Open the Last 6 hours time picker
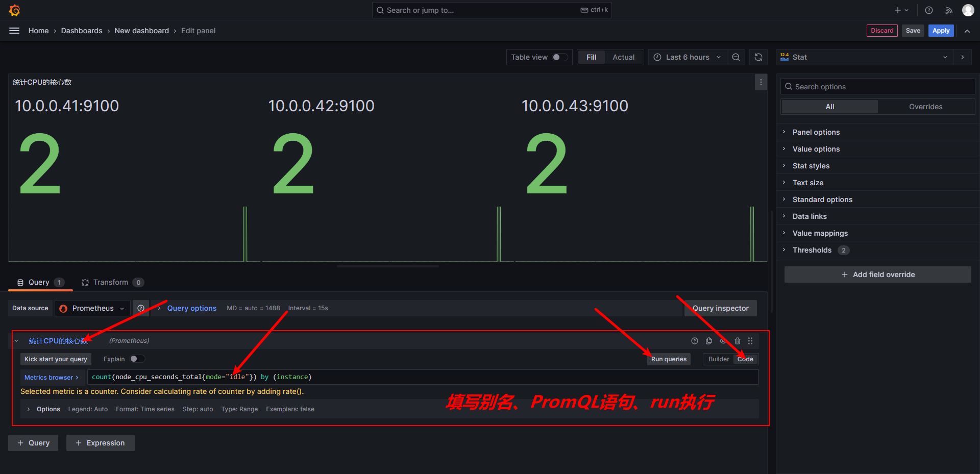Viewport: 980px width, 474px height. pos(688,57)
